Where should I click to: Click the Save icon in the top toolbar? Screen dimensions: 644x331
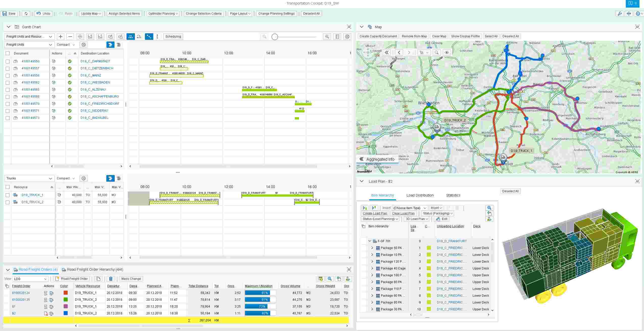coord(5,14)
